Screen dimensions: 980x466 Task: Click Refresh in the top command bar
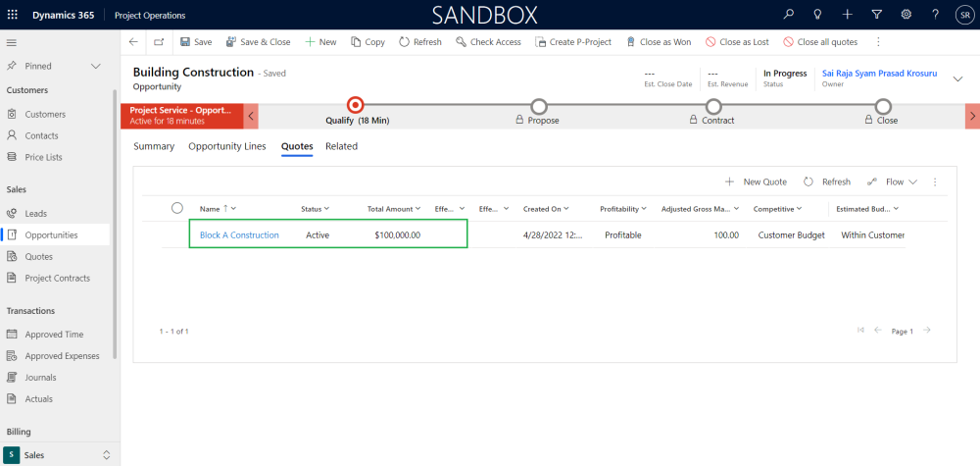420,42
